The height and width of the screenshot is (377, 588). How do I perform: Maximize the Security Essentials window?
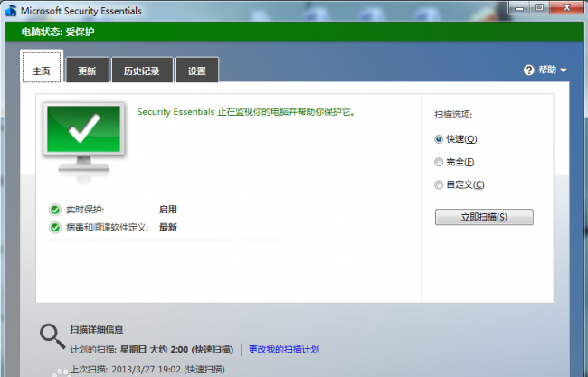(x=539, y=7)
